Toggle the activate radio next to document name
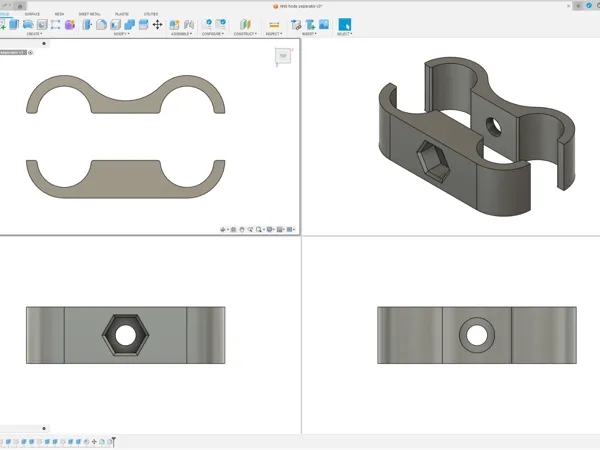 (31, 52)
